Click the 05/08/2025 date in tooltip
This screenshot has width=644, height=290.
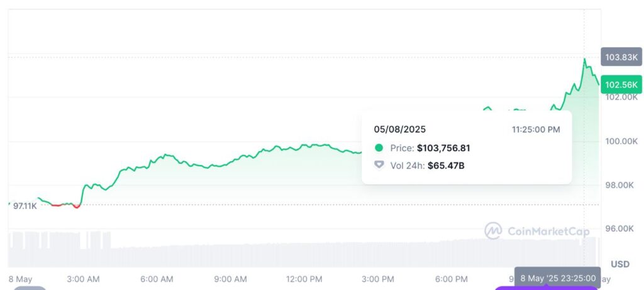[400, 130]
